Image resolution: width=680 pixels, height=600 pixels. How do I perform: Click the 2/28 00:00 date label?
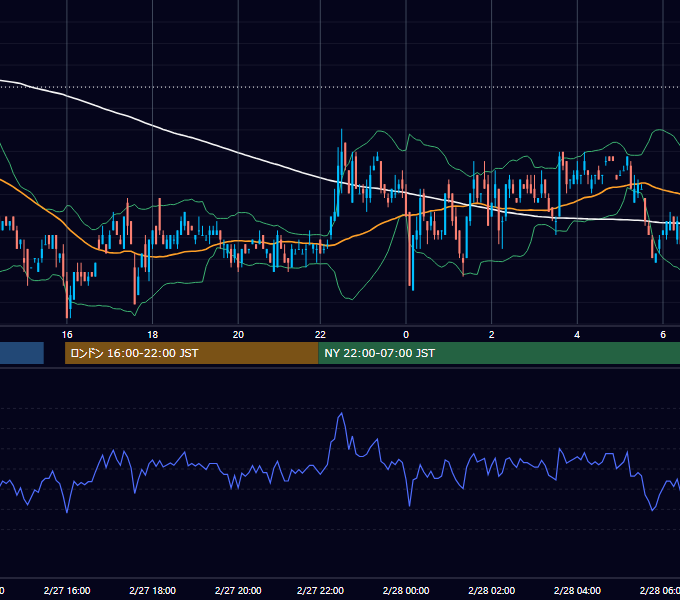[406, 590]
